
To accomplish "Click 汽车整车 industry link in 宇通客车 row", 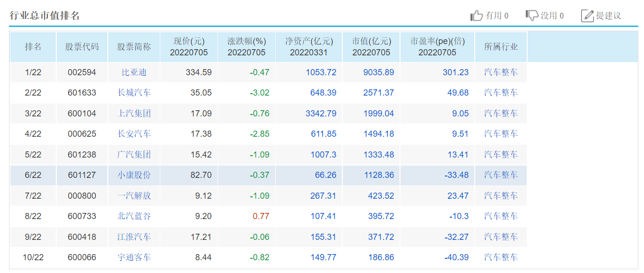I will coord(501,257).
